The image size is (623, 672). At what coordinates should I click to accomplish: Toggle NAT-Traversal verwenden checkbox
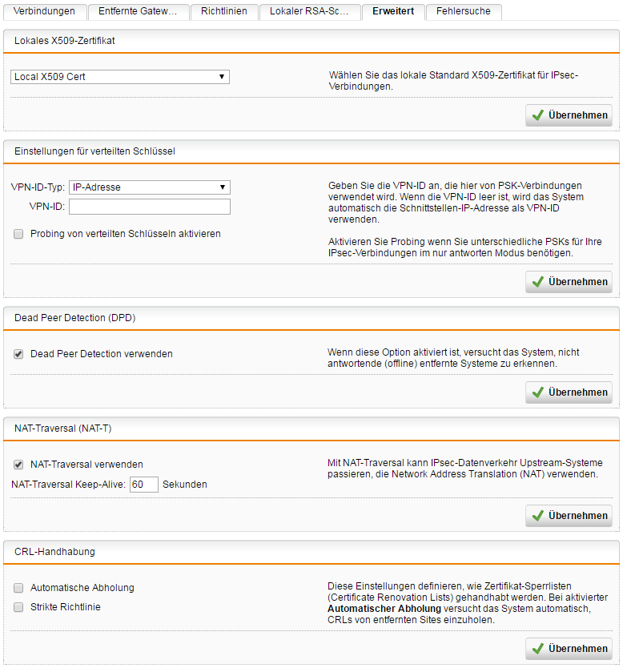18,465
